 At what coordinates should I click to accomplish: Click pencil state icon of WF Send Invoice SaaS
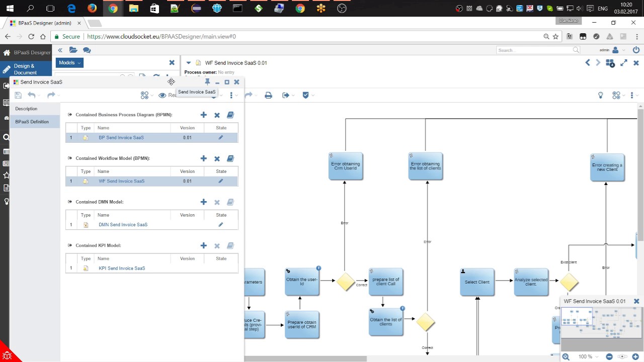[220, 181]
